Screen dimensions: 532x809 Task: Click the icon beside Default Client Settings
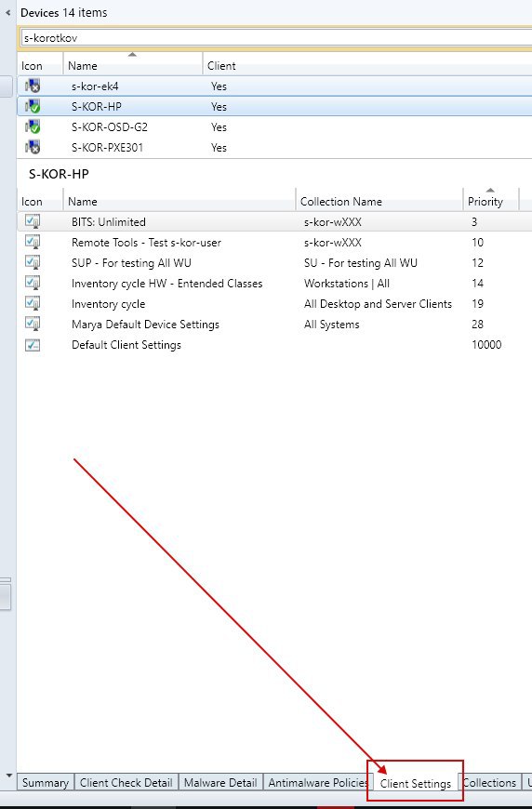(x=33, y=345)
